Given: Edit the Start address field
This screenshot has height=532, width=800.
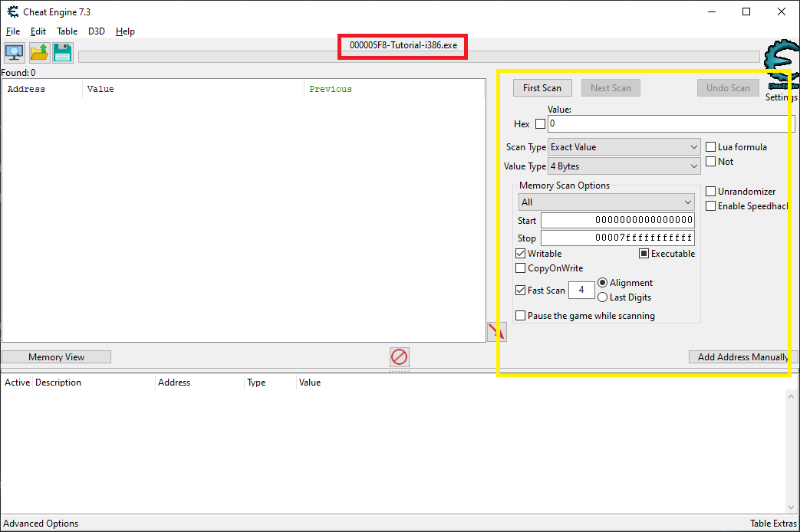Looking at the screenshot, I should (x=617, y=220).
